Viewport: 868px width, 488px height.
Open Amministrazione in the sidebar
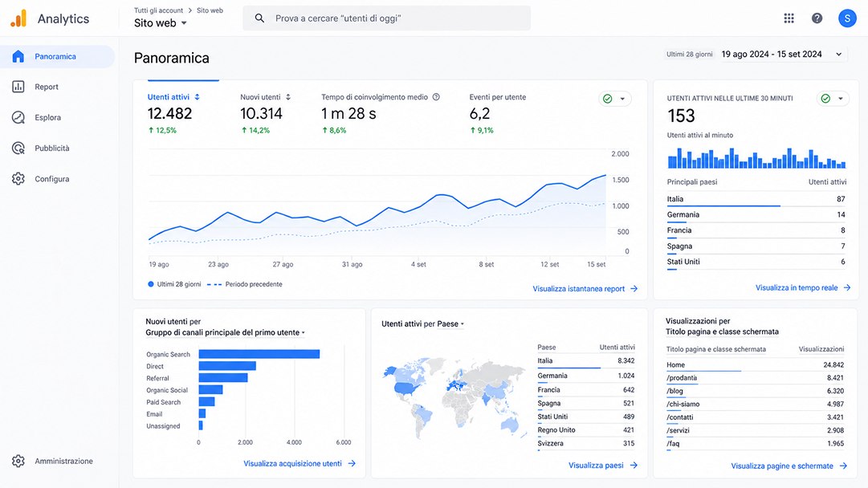pyautogui.click(x=58, y=461)
